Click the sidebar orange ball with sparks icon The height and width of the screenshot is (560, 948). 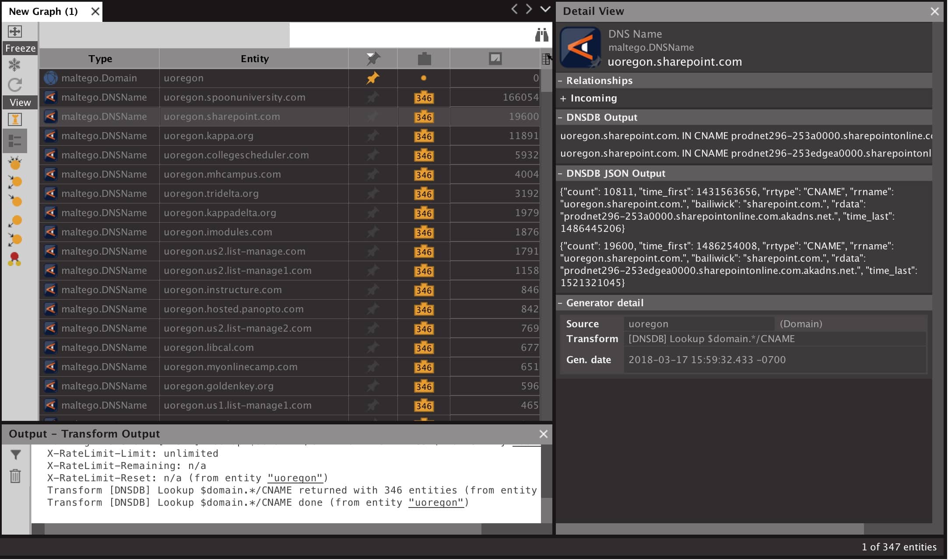[15, 163]
